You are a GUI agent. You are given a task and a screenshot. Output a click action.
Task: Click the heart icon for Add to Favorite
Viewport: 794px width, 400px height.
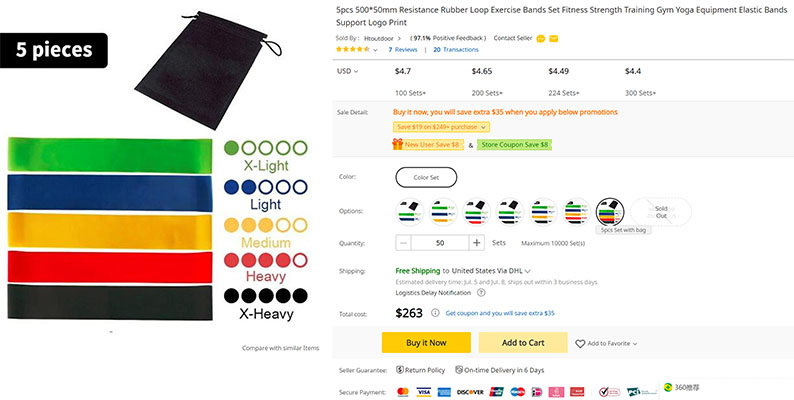coord(580,343)
